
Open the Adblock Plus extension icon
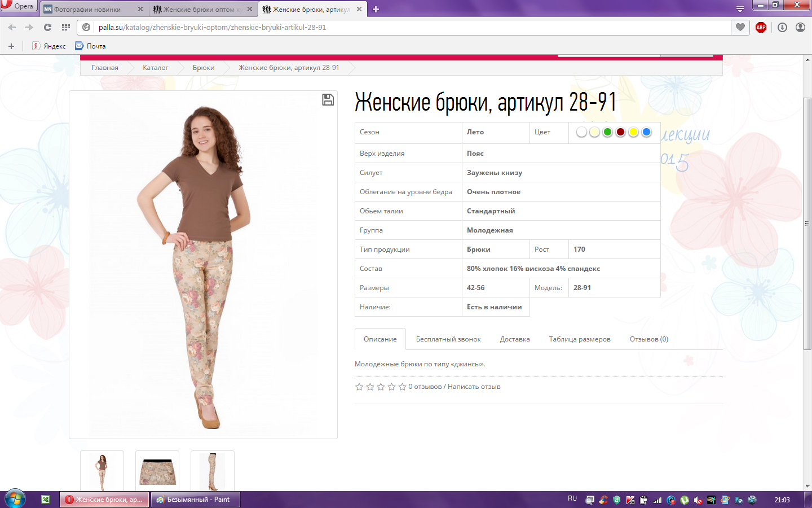[761, 27]
